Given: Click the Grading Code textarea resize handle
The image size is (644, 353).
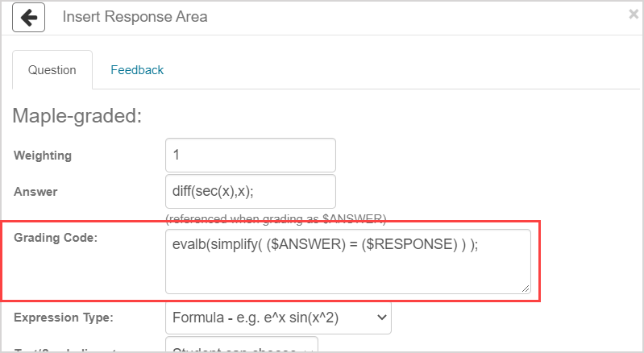Looking at the screenshot, I should [526, 288].
